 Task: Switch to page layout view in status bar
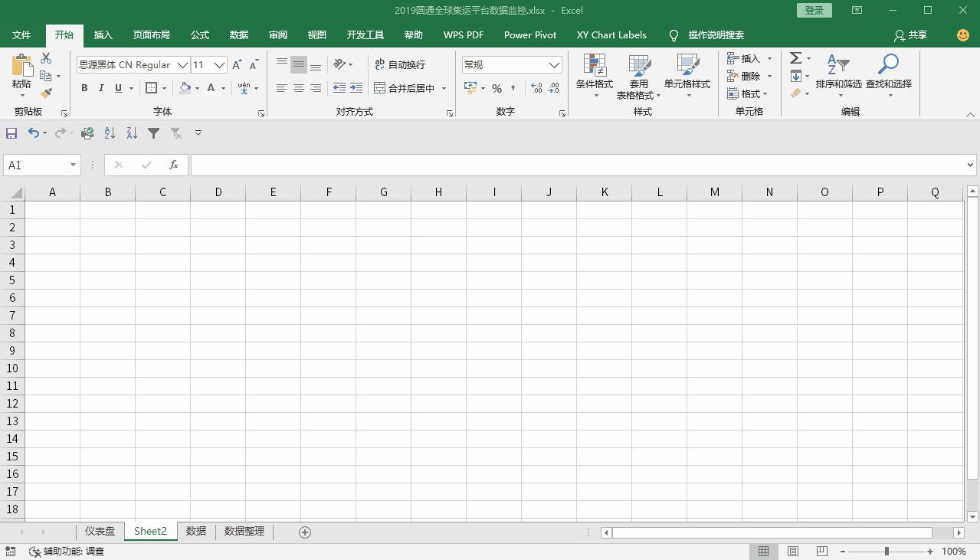[792, 551]
